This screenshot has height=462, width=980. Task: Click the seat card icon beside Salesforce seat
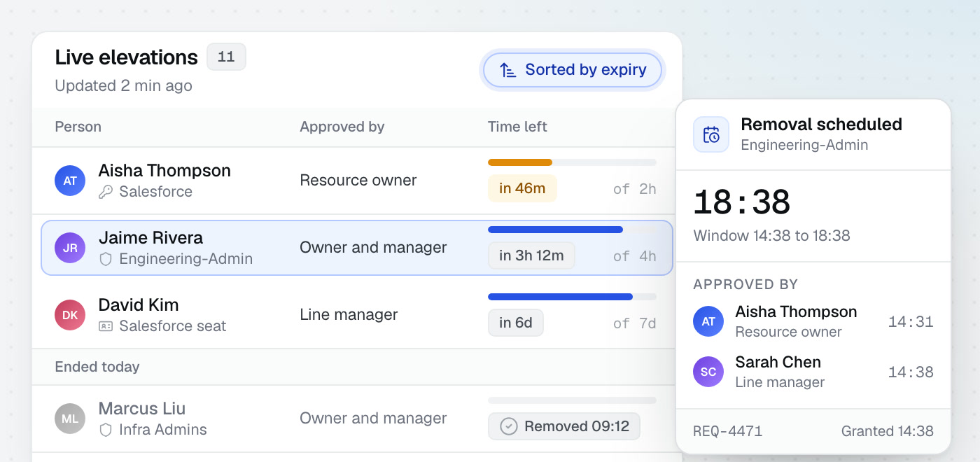tap(106, 326)
